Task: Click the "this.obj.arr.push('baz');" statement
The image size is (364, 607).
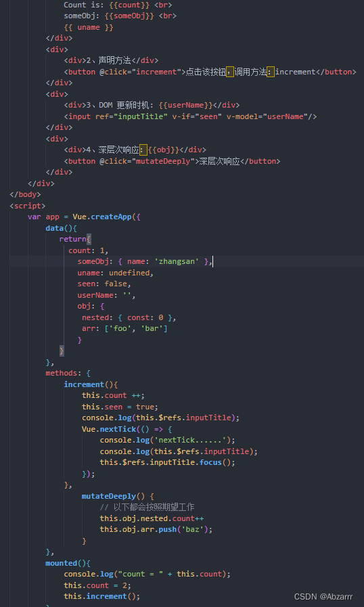Action: pyautogui.click(x=156, y=529)
